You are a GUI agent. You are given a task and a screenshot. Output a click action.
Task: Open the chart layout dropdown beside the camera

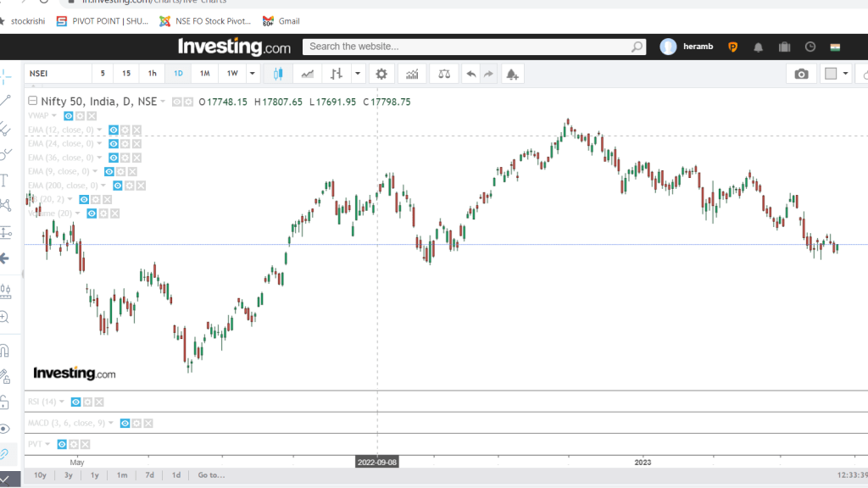[x=845, y=74]
